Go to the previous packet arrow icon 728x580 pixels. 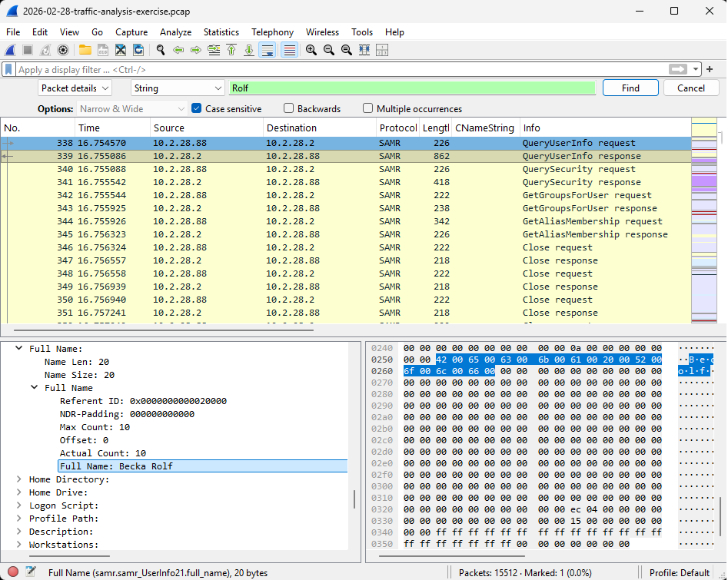178,50
